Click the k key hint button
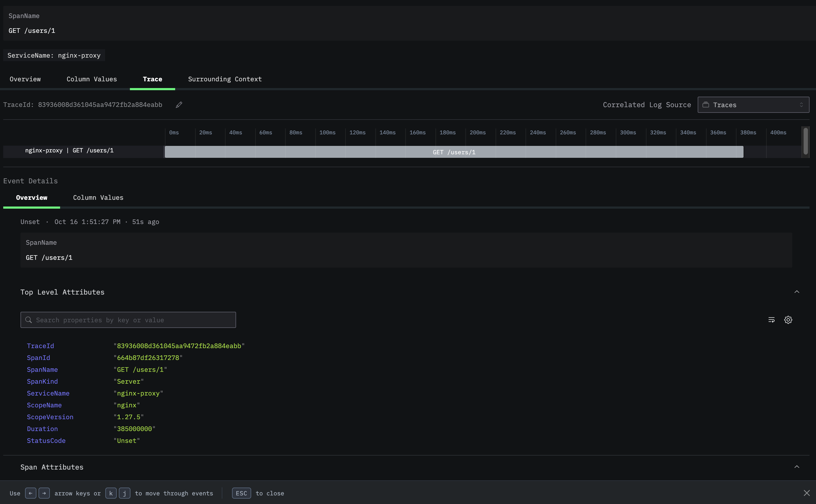816x504 pixels. (111, 493)
